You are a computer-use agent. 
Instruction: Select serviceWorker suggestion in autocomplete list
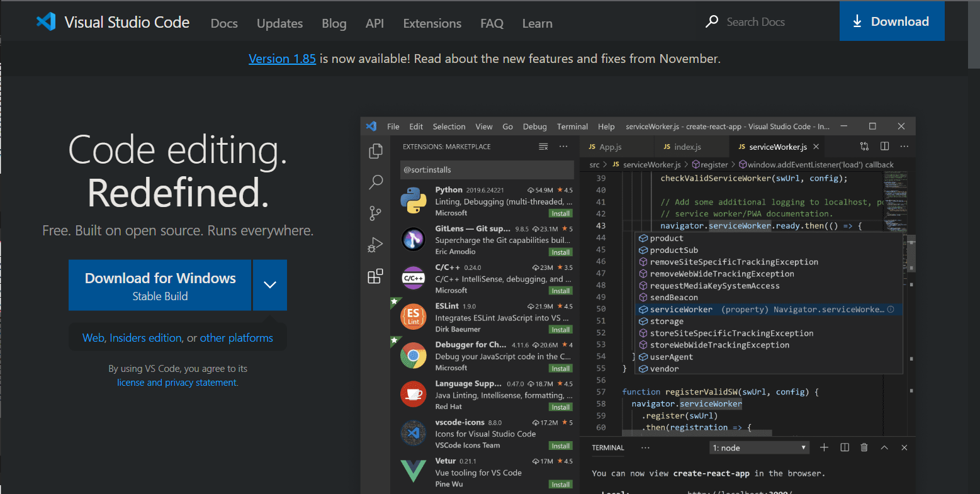769,310
